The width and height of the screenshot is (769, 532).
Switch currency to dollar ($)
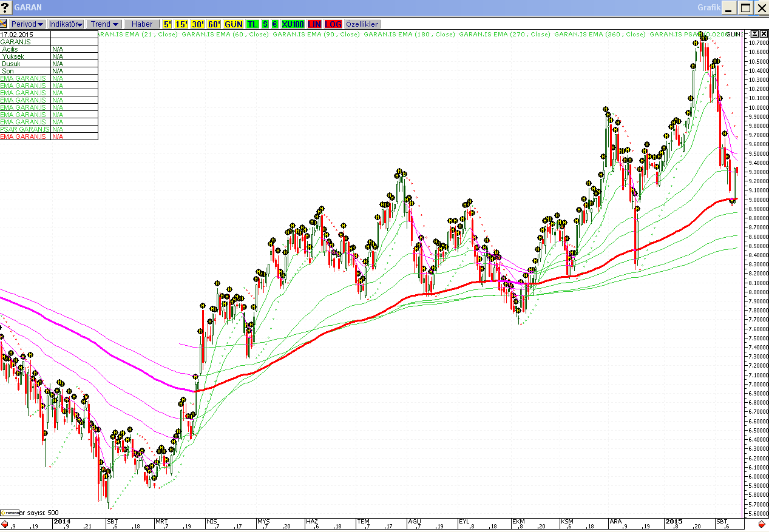[x=265, y=24]
